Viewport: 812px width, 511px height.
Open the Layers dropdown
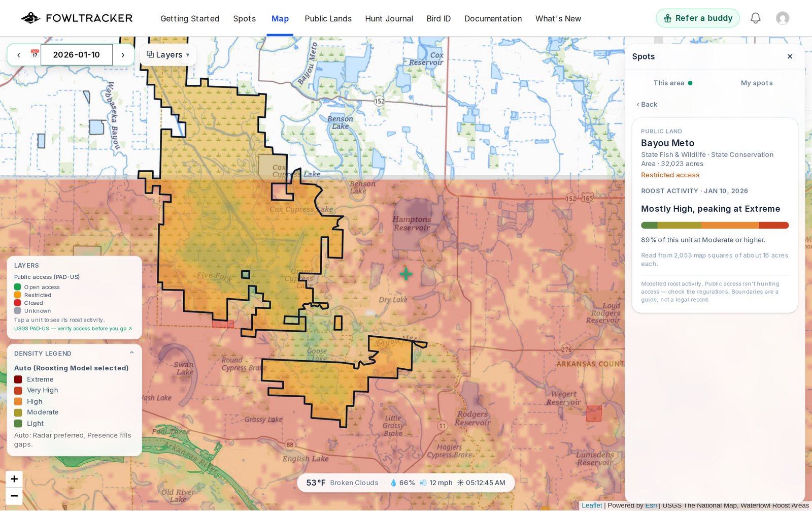click(x=168, y=55)
